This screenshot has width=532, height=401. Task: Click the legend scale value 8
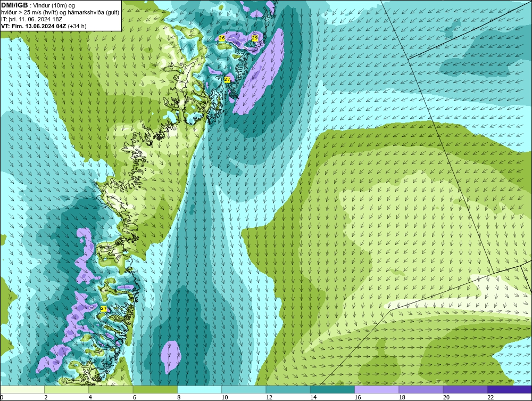coord(179,398)
